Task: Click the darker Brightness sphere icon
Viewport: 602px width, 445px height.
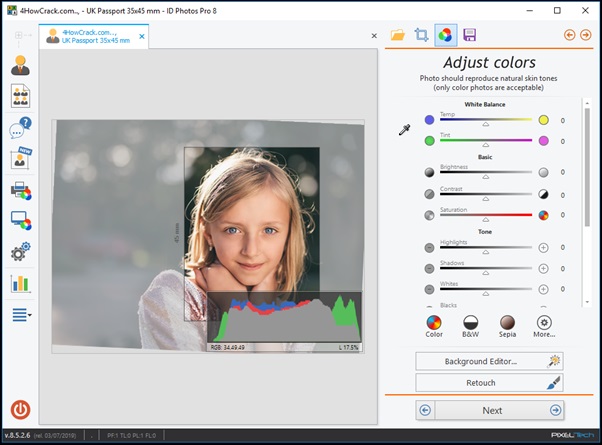Action: click(429, 172)
